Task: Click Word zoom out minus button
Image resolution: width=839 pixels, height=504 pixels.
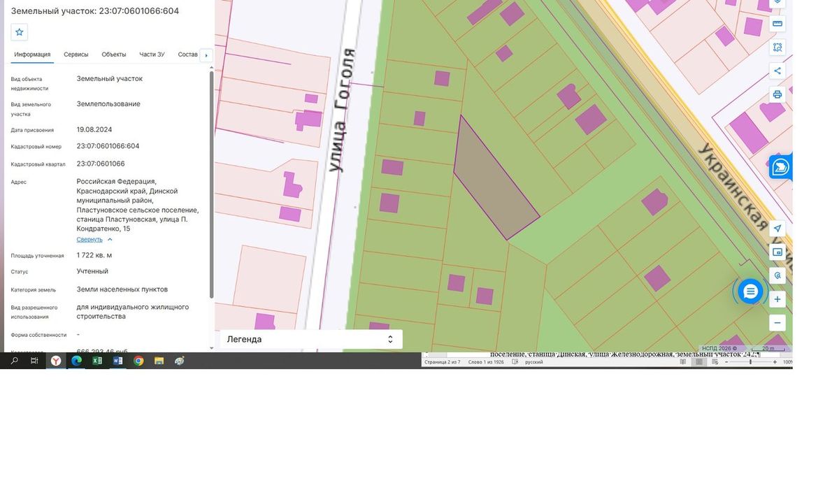Action: pyautogui.click(x=727, y=362)
